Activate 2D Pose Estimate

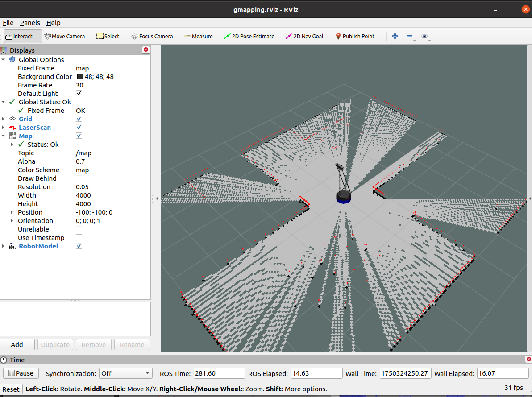coord(249,36)
